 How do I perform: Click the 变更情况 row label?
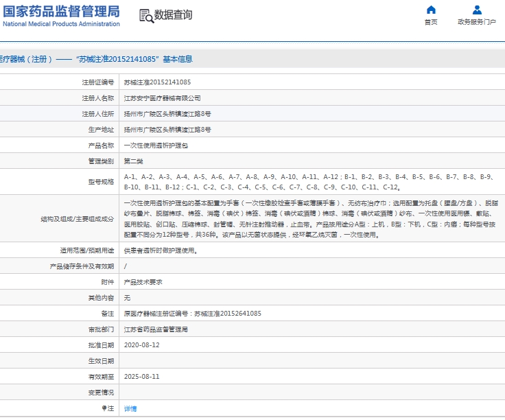pyautogui.click(x=101, y=393)
